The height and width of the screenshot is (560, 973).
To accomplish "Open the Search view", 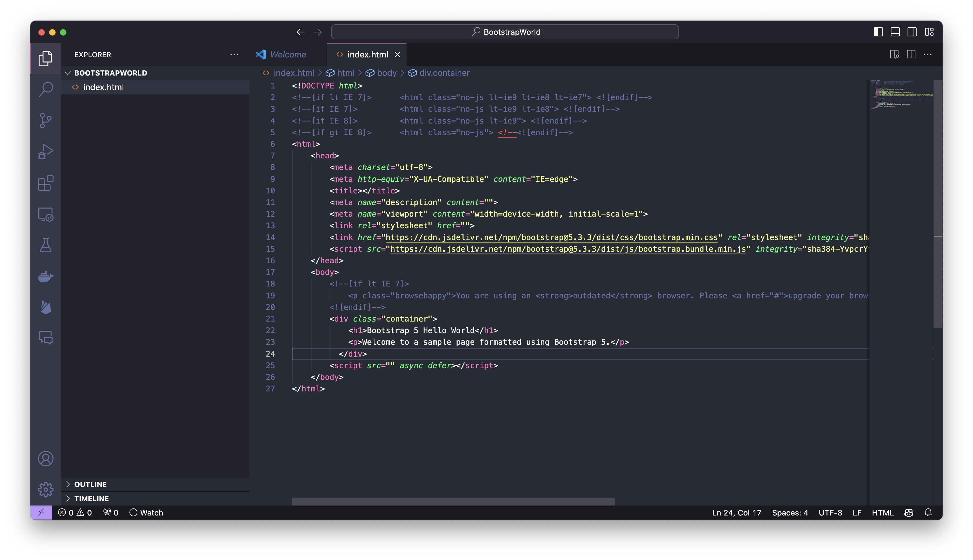I will 46,89.
